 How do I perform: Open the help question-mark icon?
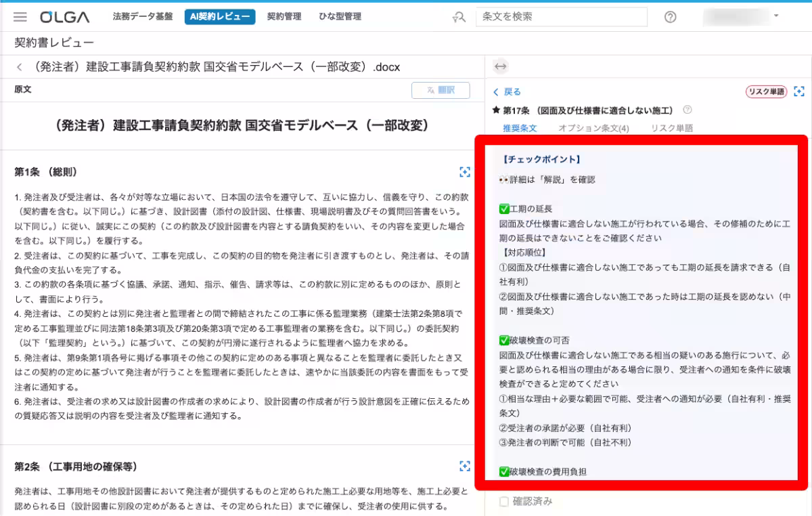tap(670, 17)
